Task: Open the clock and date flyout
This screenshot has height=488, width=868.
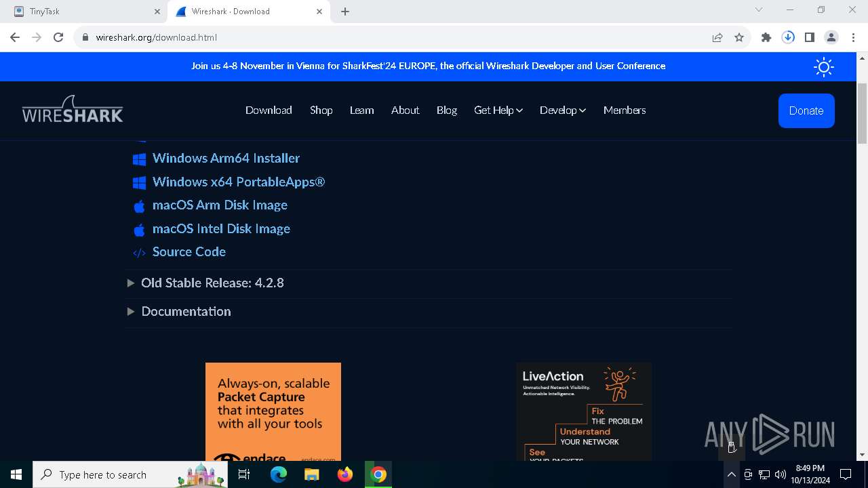Action: (810, 474)
